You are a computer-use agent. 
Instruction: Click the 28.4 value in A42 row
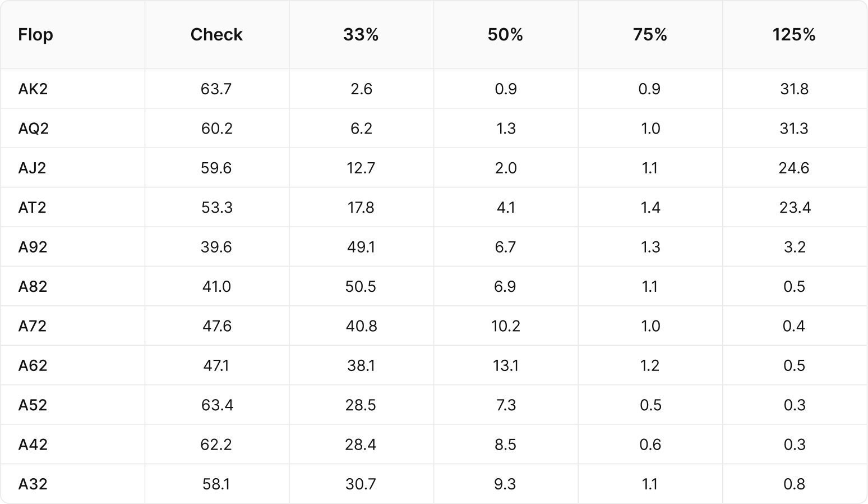click(x=361, y=445)
